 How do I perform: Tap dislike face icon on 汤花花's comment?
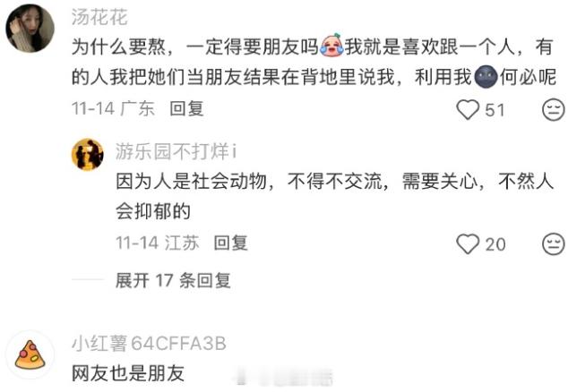(553, 109)
